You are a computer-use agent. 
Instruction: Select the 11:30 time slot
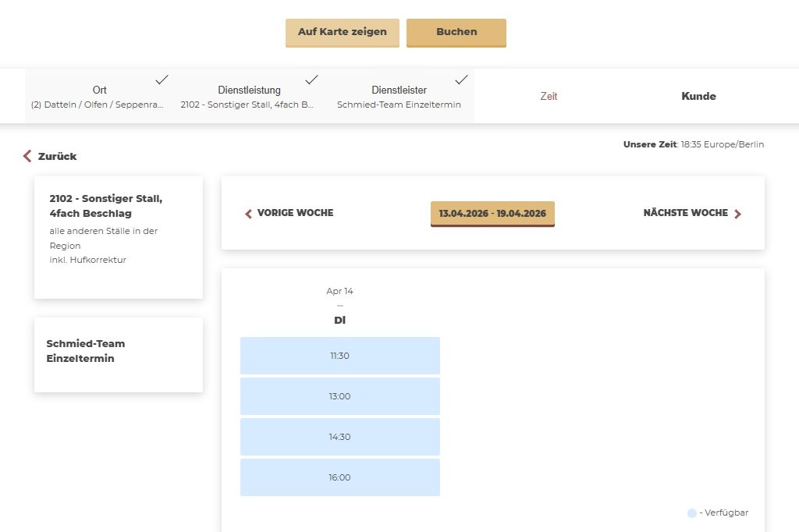pos(339,356)
